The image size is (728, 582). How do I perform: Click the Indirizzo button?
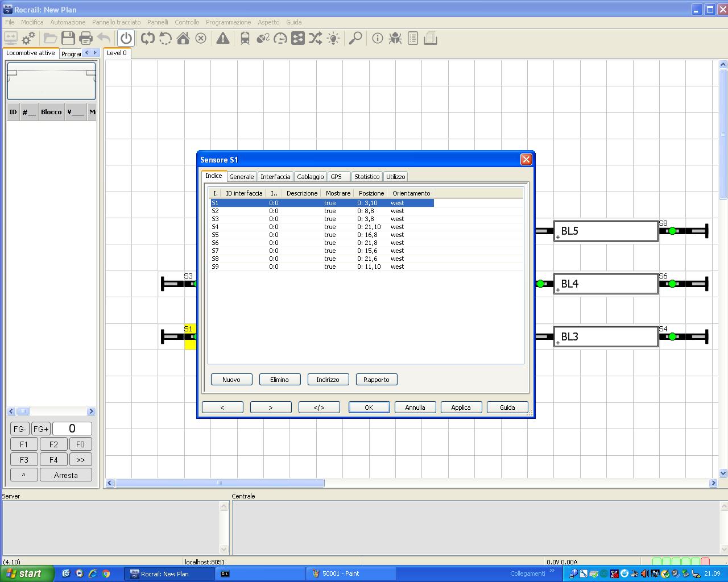pos(328,380)
